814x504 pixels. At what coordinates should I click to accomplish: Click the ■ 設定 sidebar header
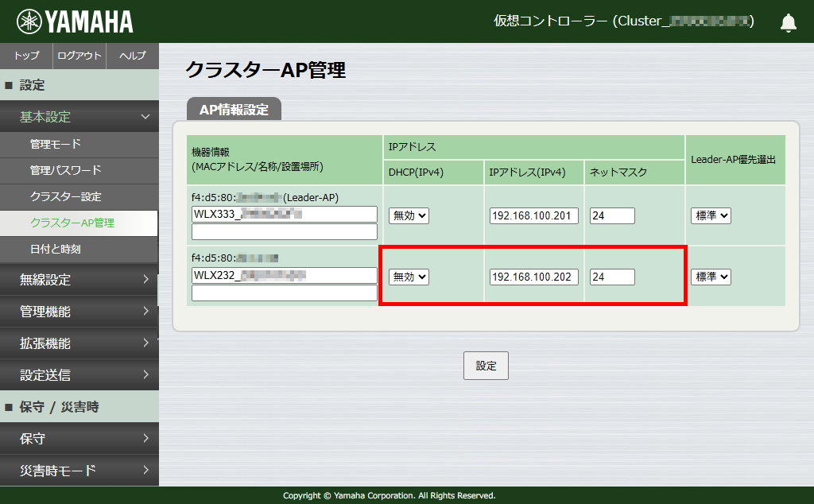pyautogui.click(x=79, y=85)
